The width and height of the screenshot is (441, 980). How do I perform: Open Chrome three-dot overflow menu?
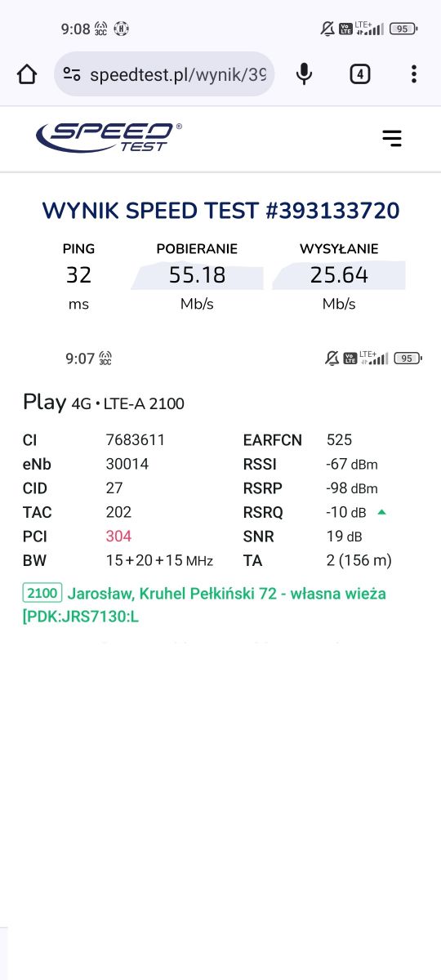coord(414,74)
